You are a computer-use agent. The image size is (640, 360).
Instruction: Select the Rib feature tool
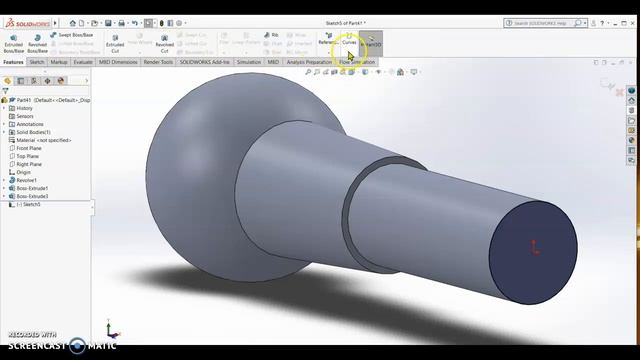click(x=271, y=35)
